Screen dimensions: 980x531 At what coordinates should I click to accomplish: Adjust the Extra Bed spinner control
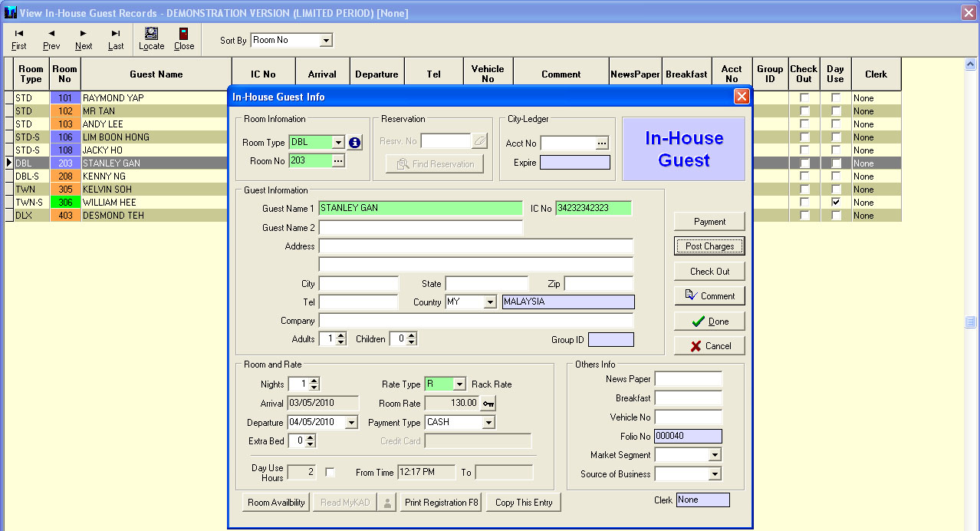point(311,441)
